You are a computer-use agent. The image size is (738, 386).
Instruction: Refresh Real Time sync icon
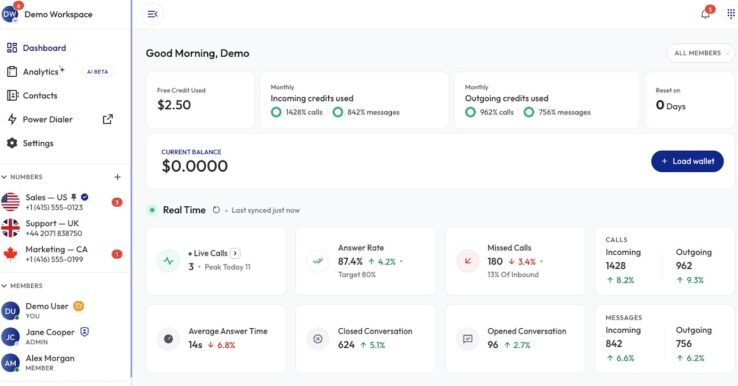[x=216, y=210]
